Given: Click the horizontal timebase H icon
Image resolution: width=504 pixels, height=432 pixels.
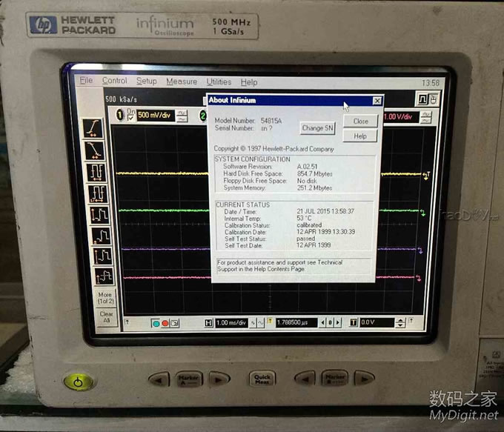Looking at the screenshot, I should (208, 322).
